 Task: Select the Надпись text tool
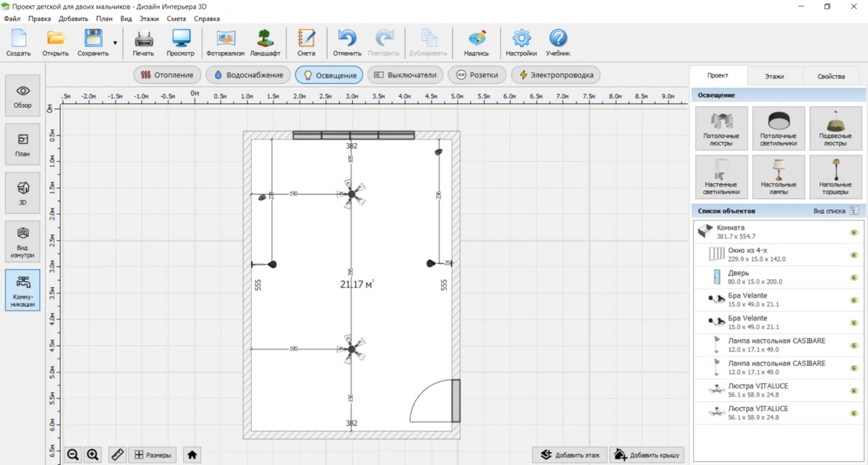(x=476, y=42)
